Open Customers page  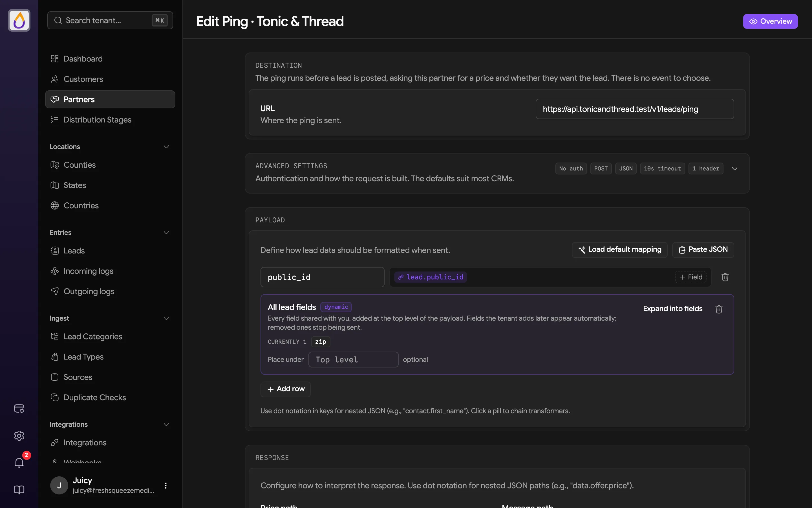point(110,79)
